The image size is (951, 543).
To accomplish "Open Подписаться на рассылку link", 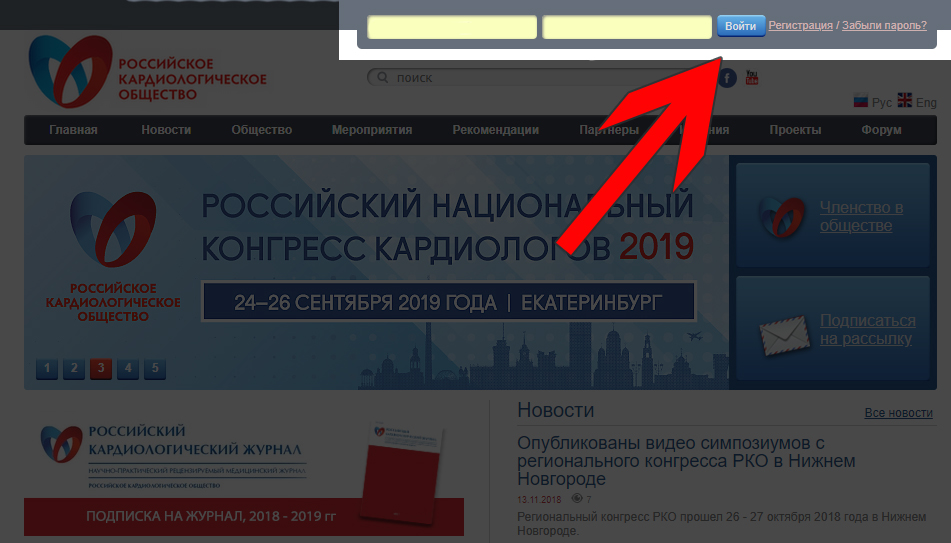I will coord(868,329).
